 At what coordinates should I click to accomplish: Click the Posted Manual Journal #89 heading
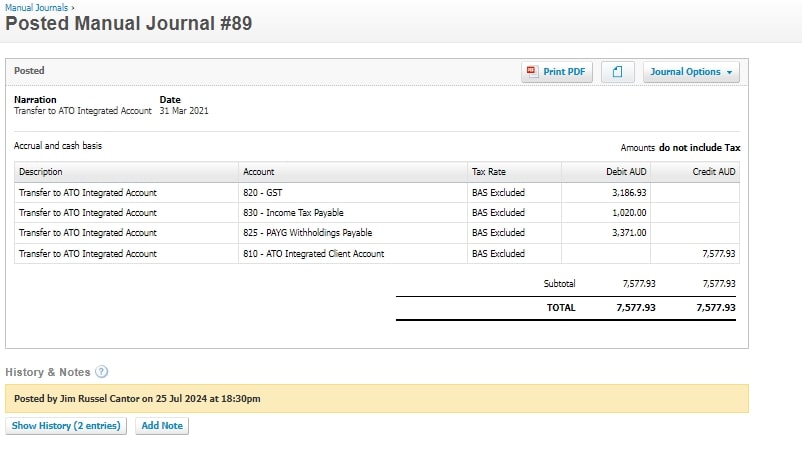pos(128,24)
